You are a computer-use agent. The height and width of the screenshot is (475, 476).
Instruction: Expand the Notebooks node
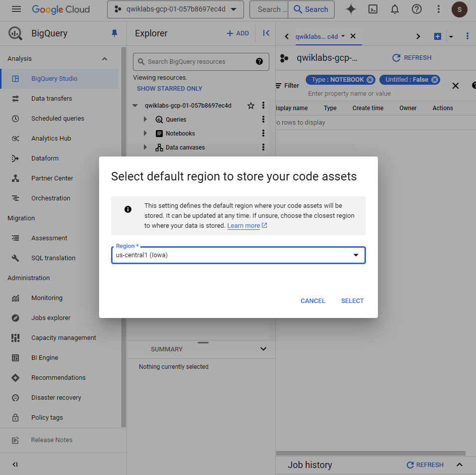[x=145, y=133]
